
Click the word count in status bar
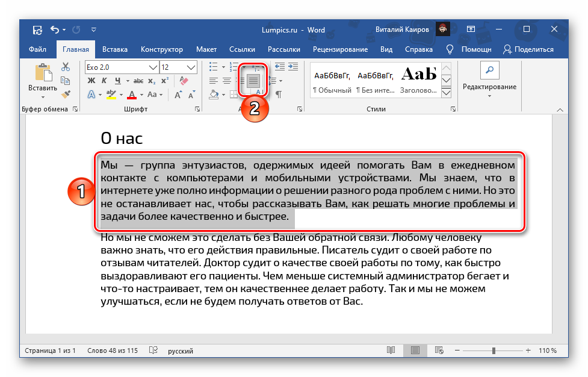tap(113, 351)
